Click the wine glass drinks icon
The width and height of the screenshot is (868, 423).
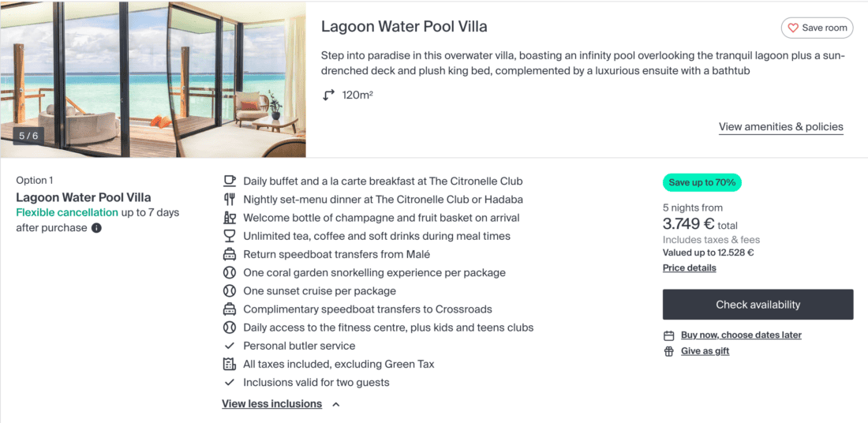(x=230, y=236)
